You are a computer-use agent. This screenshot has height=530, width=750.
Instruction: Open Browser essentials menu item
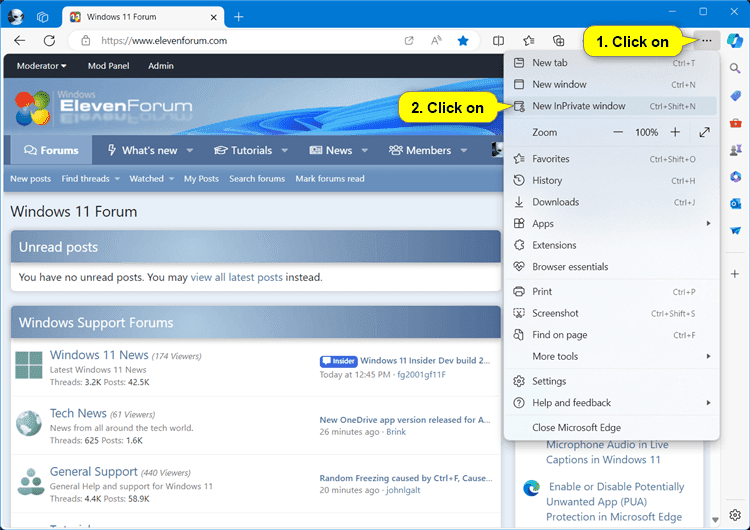(x=611, y=266)
